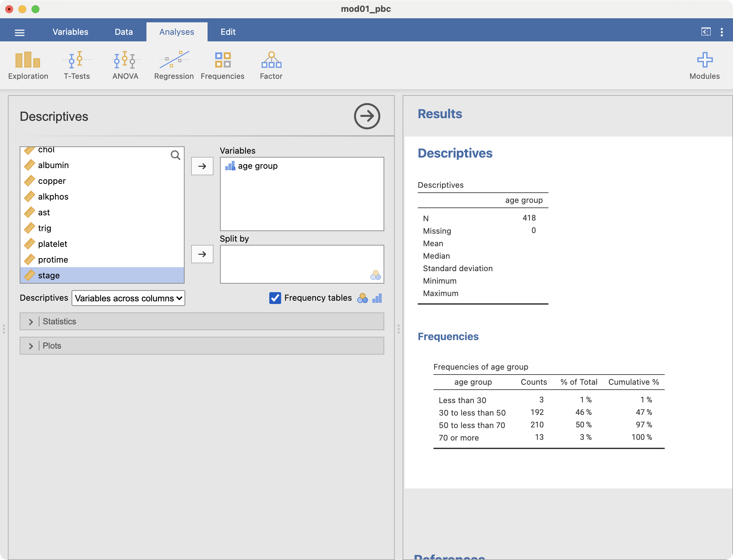Open the Frequencies analyses menu
733x560 pixels.
click(x=222, y=65)
